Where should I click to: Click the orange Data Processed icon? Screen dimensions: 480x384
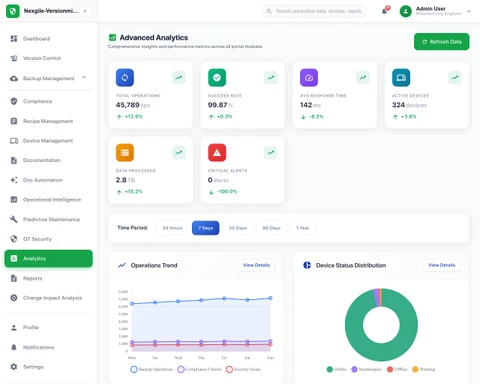click(125, 153)
